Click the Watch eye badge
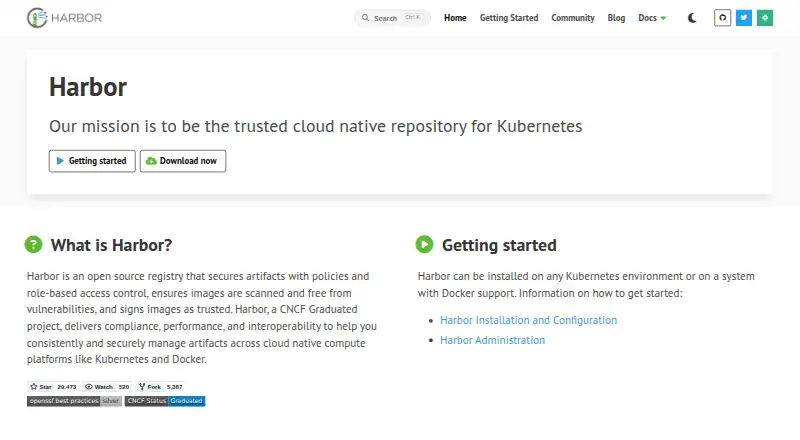This screenshot has height=440, width=800. (x=107, y=387)
